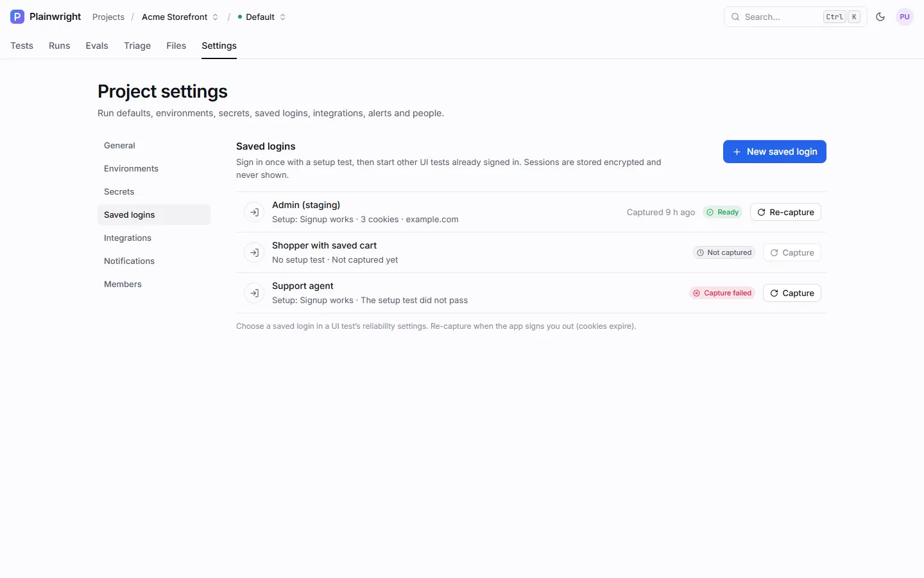Click the Not captured status badge

[x=724, y=252]
